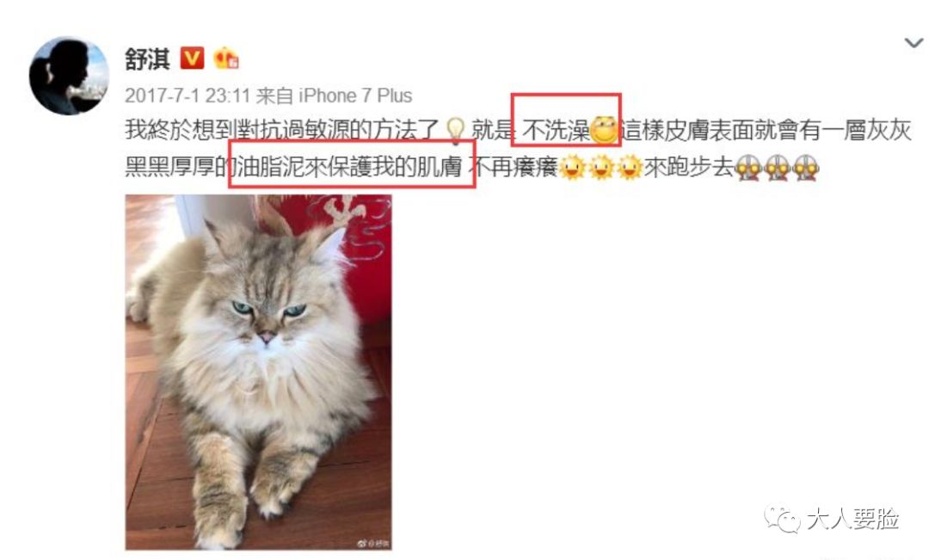Image resolution: width=929 pixels, height=560 pixels.
Task: Click the light bulb emoji
Action: coord(455,131)
